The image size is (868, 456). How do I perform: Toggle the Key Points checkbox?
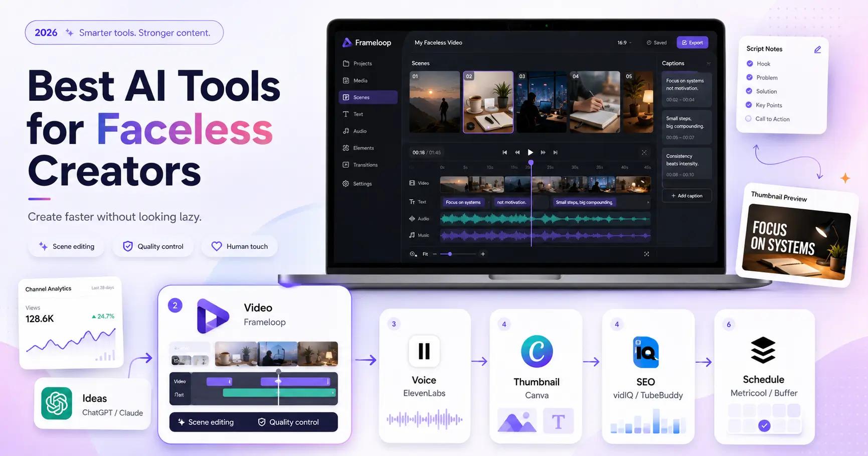[749, 105]
